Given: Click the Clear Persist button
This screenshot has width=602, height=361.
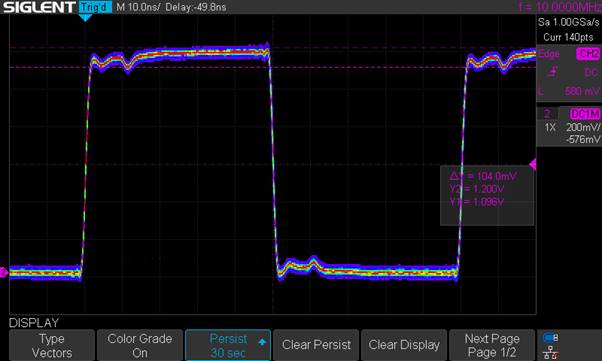Looking at the screenshot, I should [x=316, y=345].
